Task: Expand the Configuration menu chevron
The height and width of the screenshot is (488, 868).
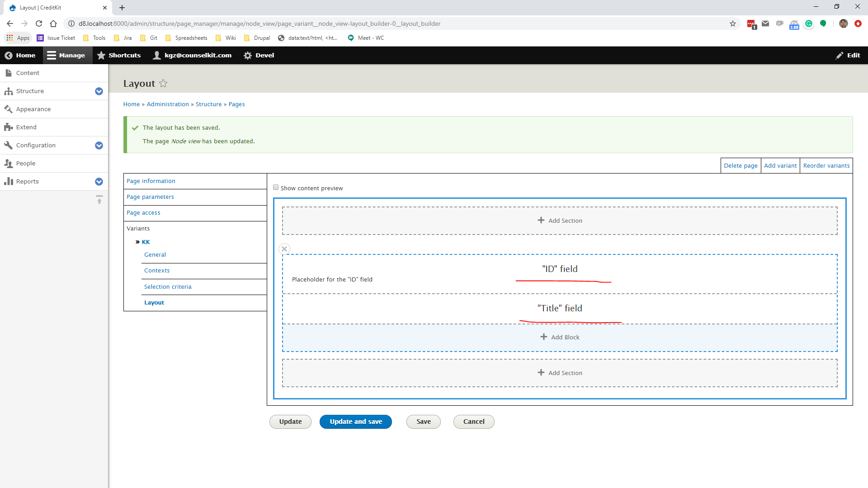Action: pyautogui.click(x=99, y=145)
